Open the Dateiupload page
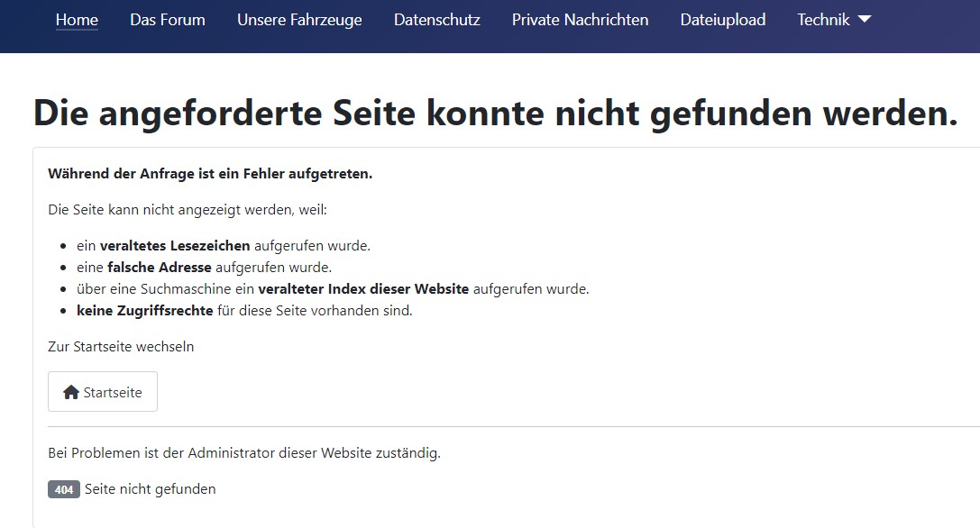The image size is (980, 528). pos(722,19)
